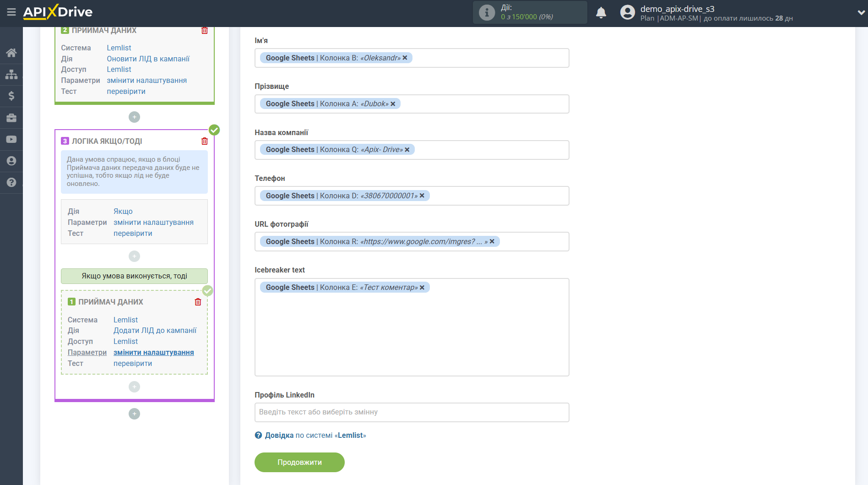
Task: Click the ЛОГІКА ЯКЩО/ТОДІ heading
Action: [x=107, y=141]
